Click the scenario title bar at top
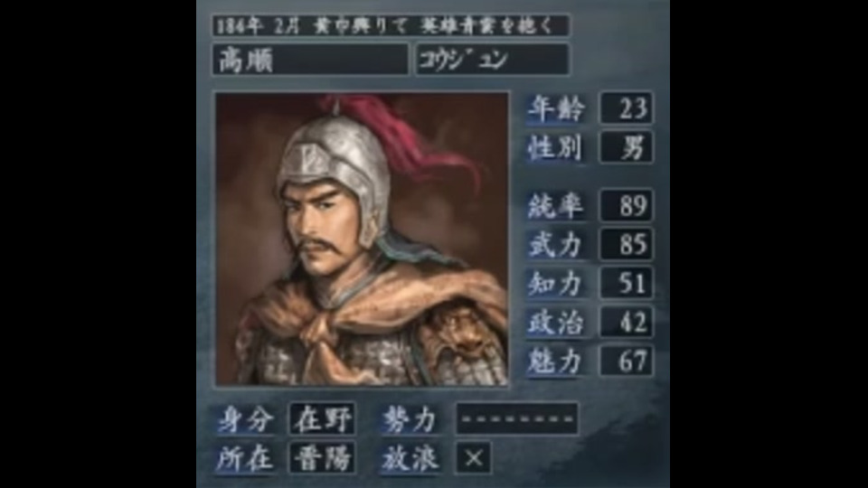 tap(391, 25)
